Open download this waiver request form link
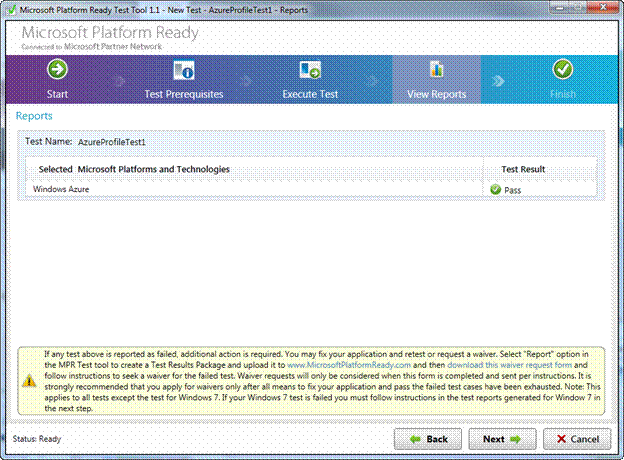The image size is (624, 460). pyautogui.click(x=509, y=365)
